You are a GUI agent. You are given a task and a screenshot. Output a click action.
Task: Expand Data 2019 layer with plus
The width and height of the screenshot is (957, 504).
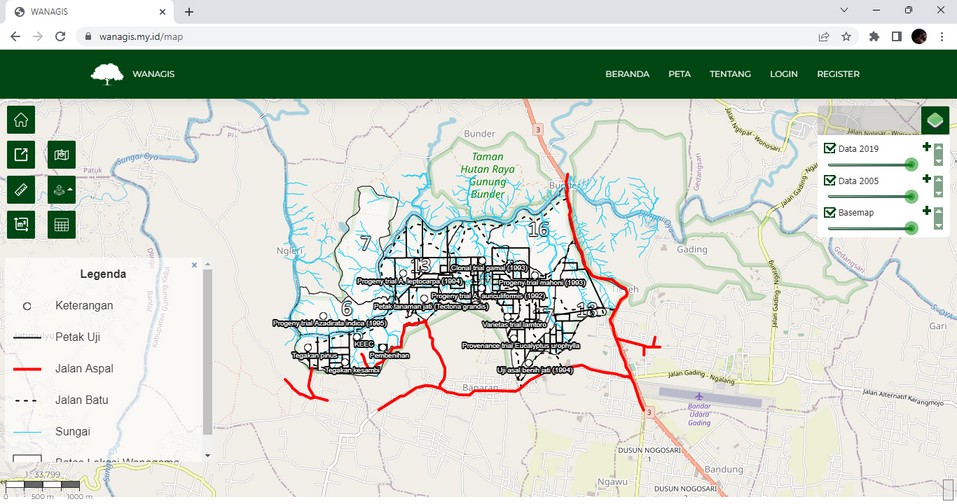pos(926,148)
